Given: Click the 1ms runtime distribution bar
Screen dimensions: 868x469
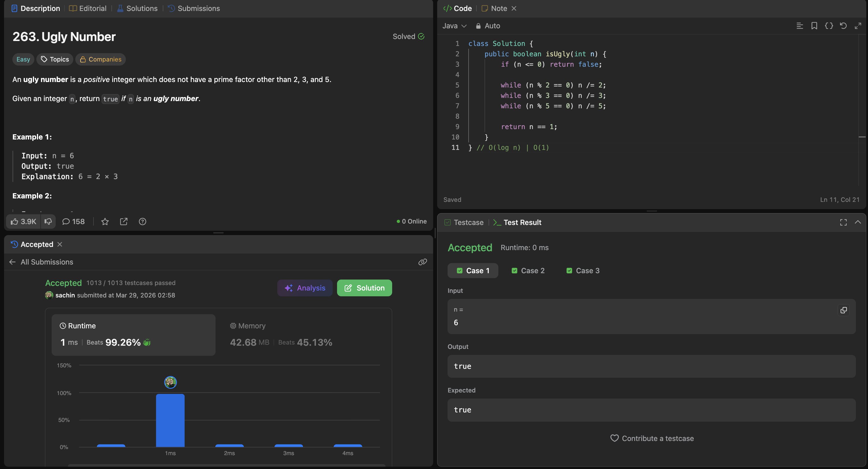Looking at the screenshot, I should 170,420.
